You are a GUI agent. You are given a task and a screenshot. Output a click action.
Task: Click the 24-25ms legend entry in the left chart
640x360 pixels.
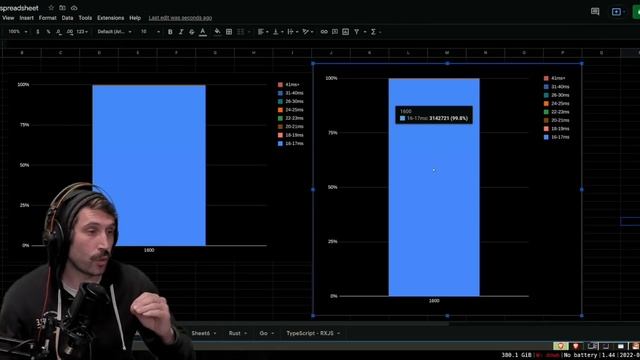(291, 110)
